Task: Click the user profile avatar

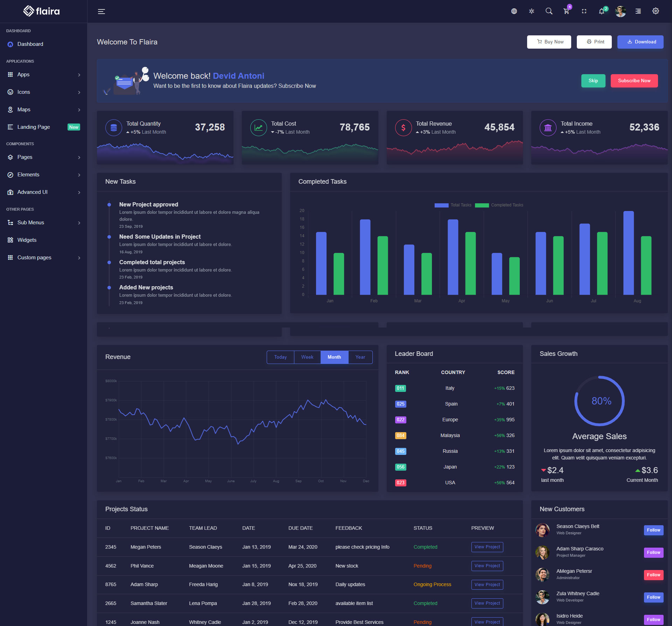Action: [621, 11]
